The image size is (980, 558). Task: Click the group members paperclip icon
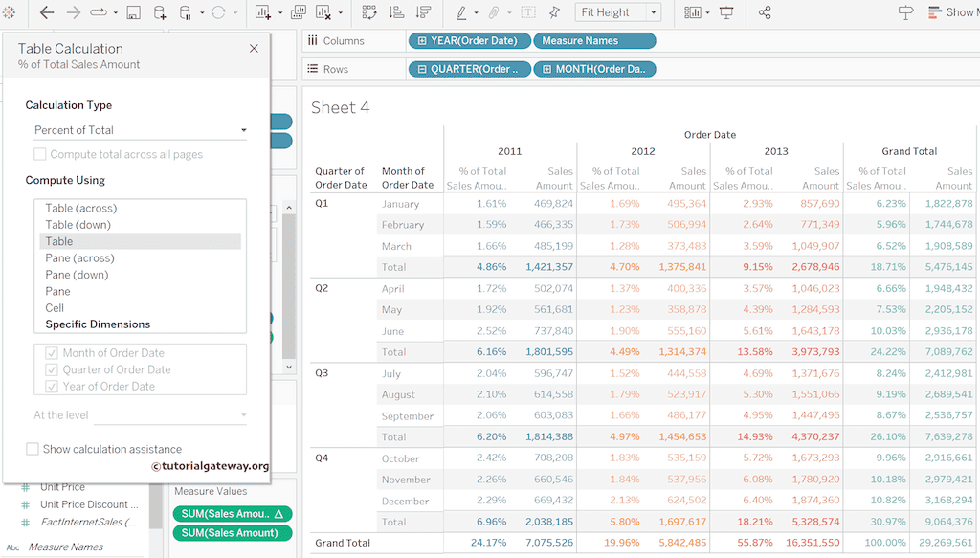(x=495, y=12)
